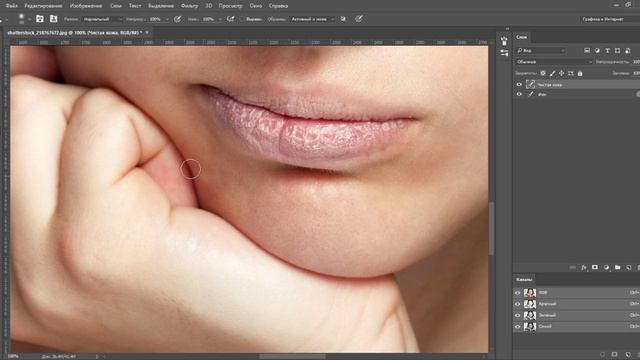
Task: Open the Слои menu in menu bar
Action: click(x=116, y=6)
